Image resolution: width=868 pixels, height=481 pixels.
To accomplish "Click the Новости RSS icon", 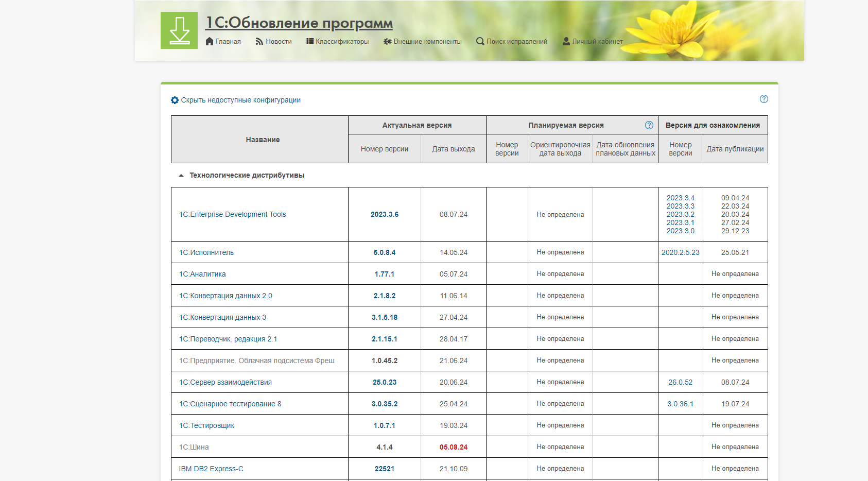I will point(259,41).
